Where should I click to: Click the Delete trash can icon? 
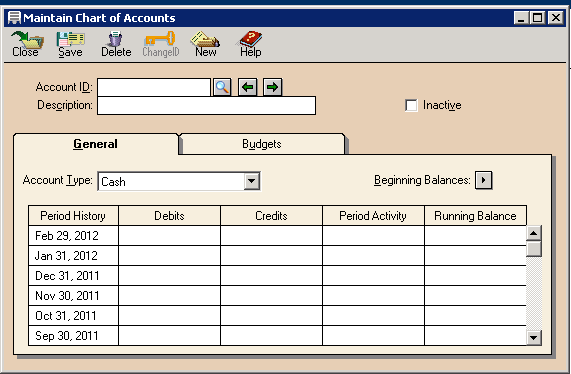tap(116, 44)
